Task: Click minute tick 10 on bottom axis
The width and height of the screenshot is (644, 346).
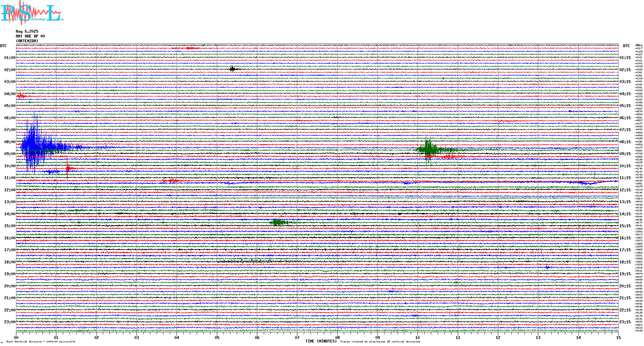Action: click(x=417, y=337)
